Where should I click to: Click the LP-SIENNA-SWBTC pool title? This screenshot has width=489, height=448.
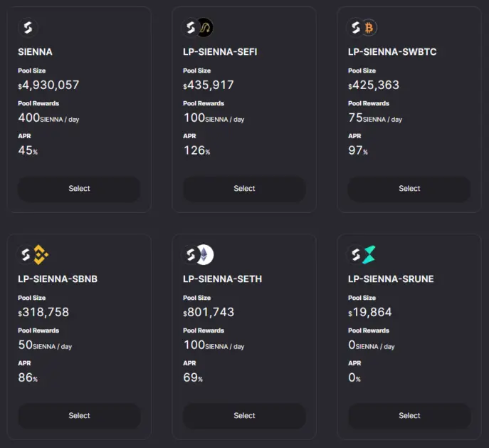point(392,52)
